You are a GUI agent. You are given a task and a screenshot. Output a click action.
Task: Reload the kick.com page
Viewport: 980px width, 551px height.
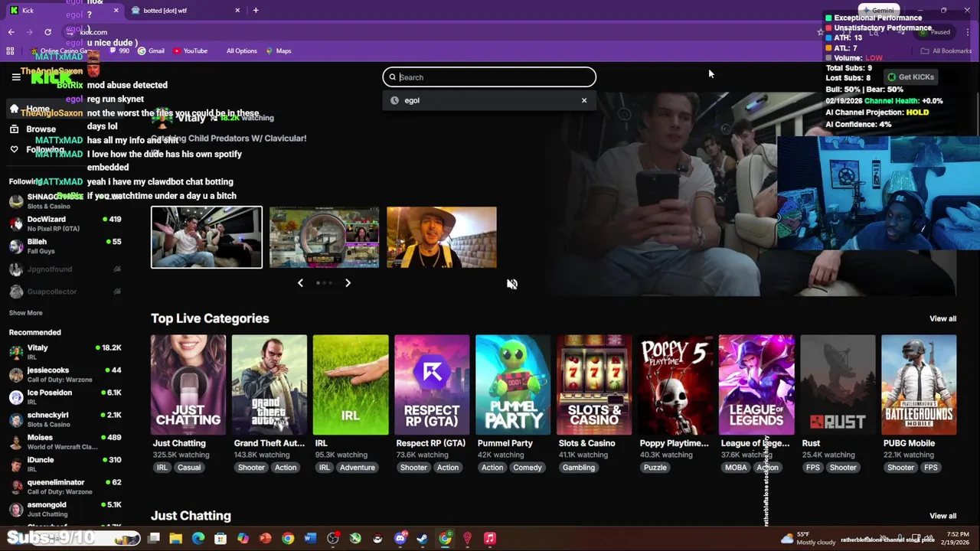click(47, 32)
